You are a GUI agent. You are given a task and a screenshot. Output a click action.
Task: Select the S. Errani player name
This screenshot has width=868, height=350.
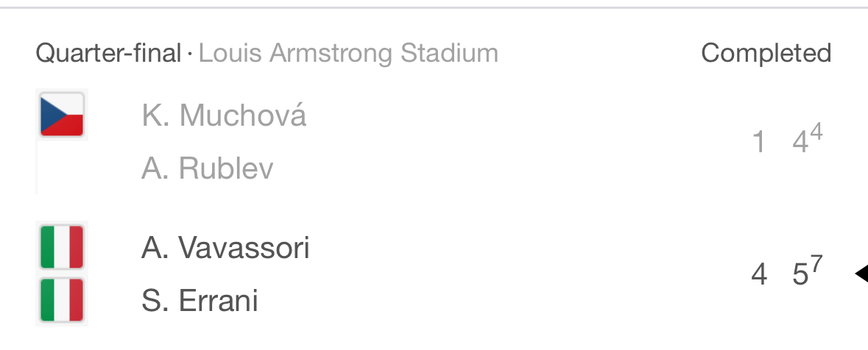click(x=200, y=301)
